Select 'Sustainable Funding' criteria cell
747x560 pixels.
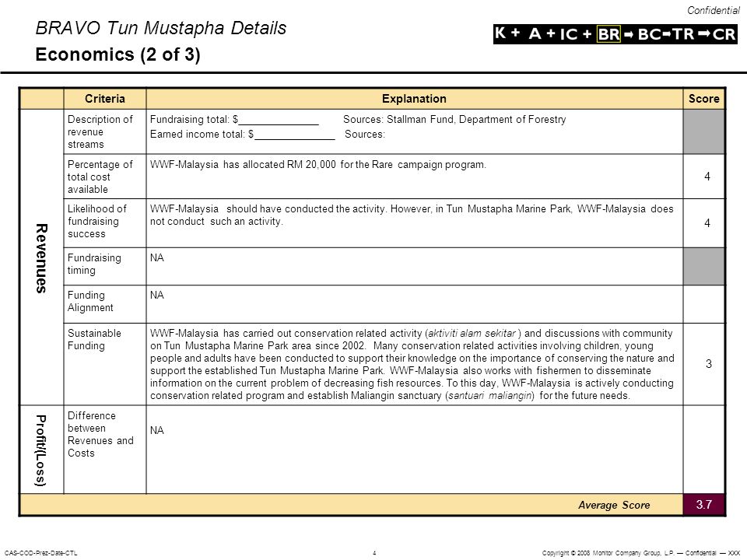[x=105, y=364]
